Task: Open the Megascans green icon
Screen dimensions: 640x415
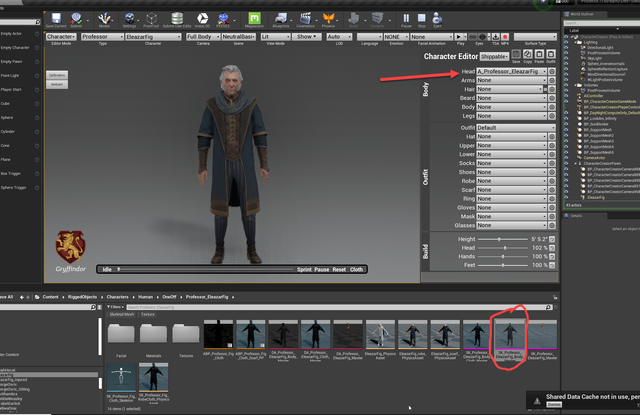Action: click(254, 18)
